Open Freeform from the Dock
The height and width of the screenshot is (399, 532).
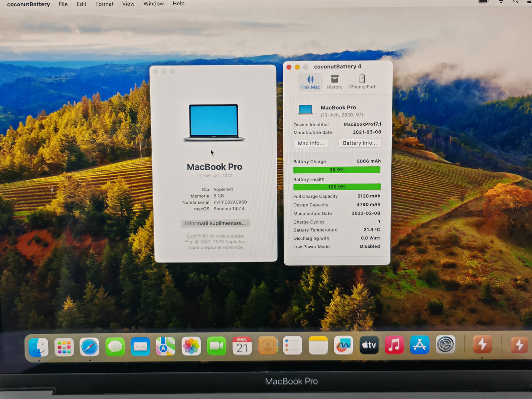coord(343,345)
